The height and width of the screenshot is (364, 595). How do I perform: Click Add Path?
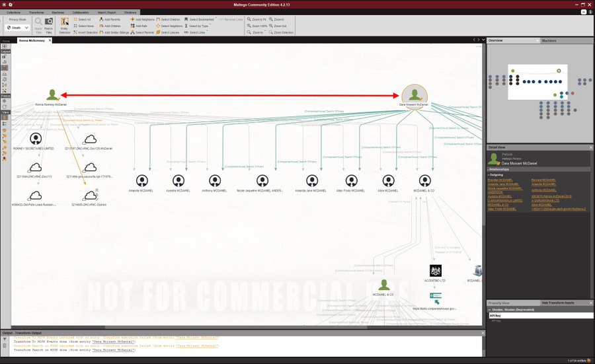coord(139,26)
